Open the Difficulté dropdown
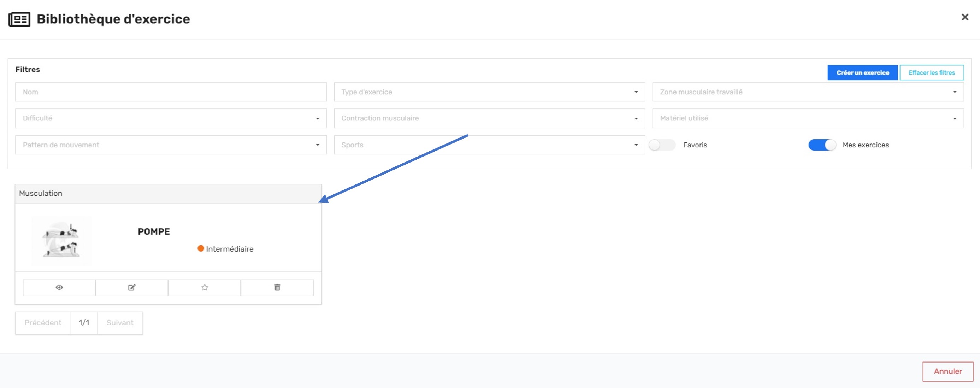 click(x=171, y=118)
